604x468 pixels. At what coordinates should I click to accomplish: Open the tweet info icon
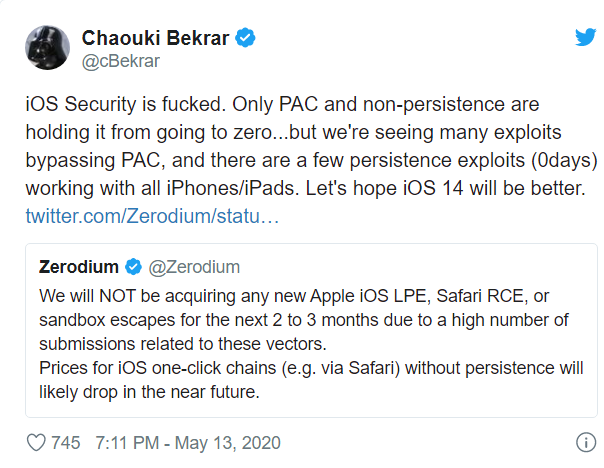[585, 442]
